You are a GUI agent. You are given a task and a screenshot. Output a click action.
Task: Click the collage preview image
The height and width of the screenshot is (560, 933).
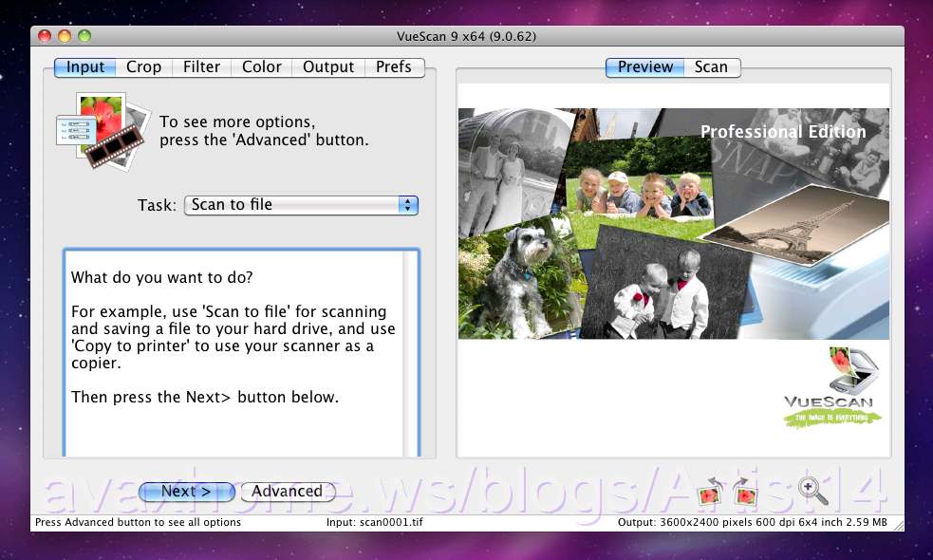[x=674, y=224]
